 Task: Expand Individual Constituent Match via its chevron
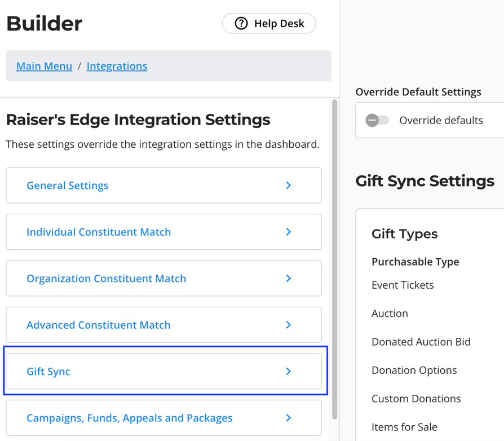289,232
